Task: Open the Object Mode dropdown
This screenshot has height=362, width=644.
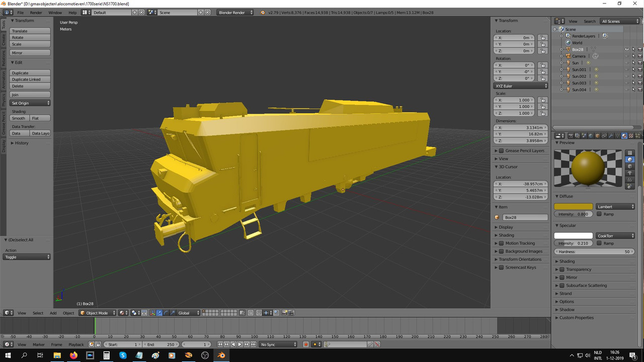Action: coord(97,313)
